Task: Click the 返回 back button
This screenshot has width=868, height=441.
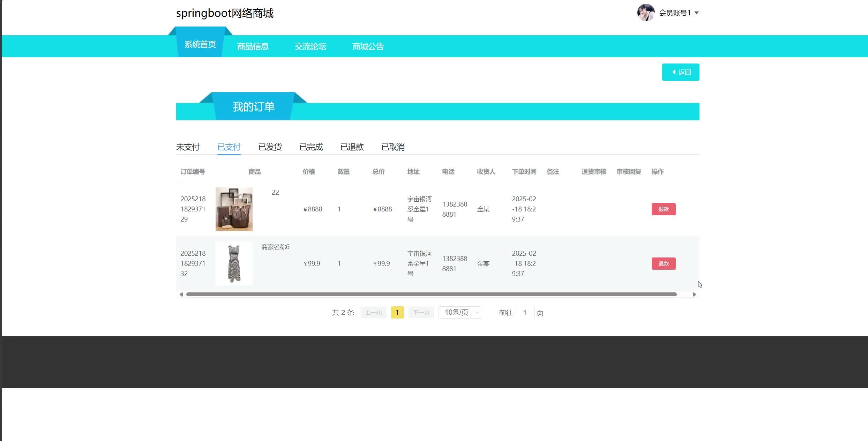Action: pos(680,72)
